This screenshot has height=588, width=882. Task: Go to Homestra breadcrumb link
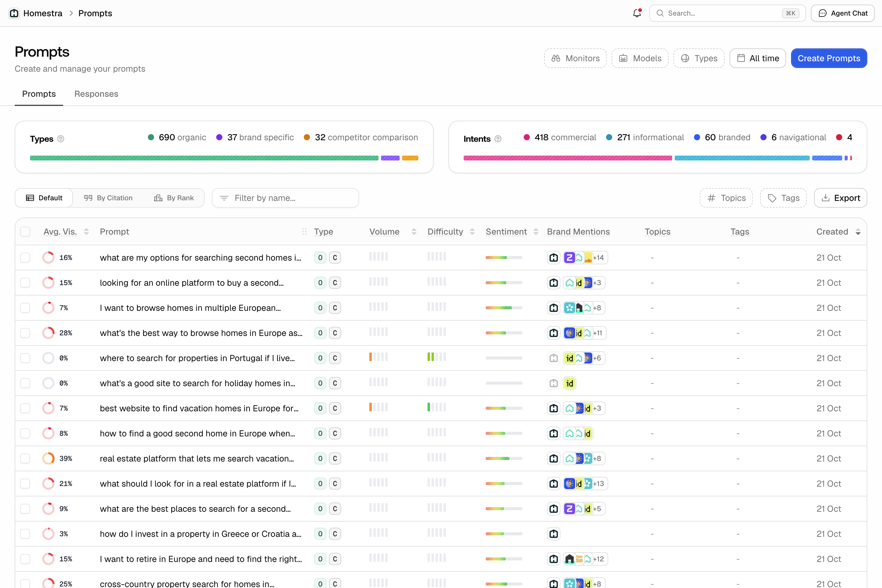click(x=43, y=13)
